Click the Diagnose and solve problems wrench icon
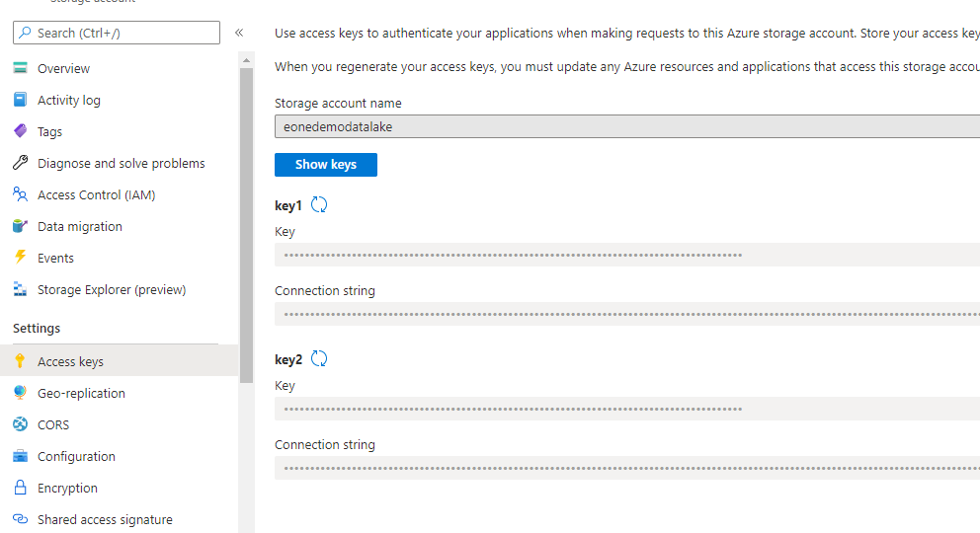Screen dimensions: 980x533 [20, 163]
